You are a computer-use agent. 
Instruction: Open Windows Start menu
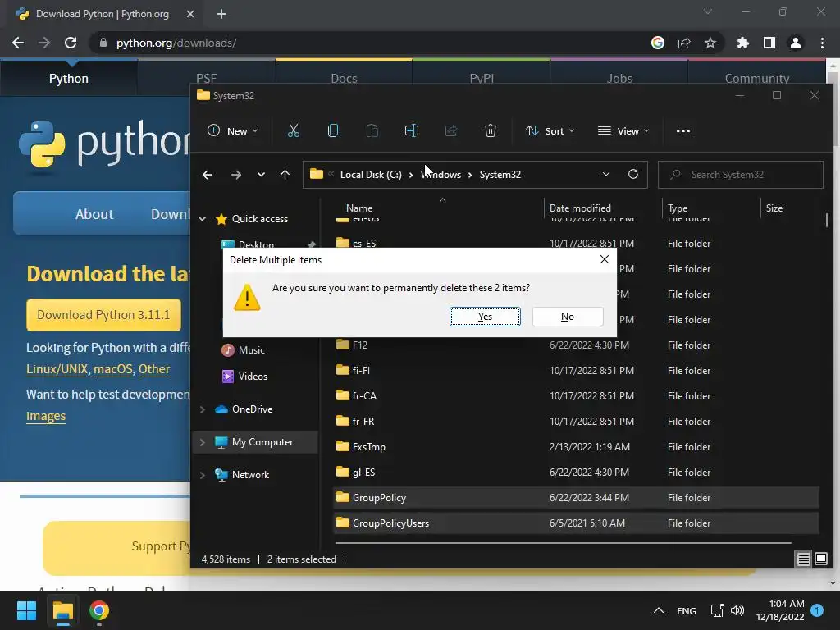(26, 610)
